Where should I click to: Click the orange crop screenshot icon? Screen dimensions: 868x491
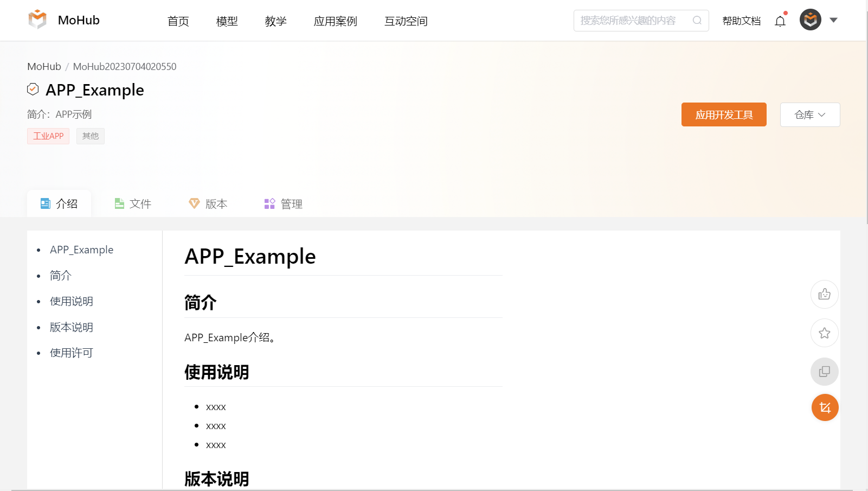pyautogui.click(x=825, y=407)
